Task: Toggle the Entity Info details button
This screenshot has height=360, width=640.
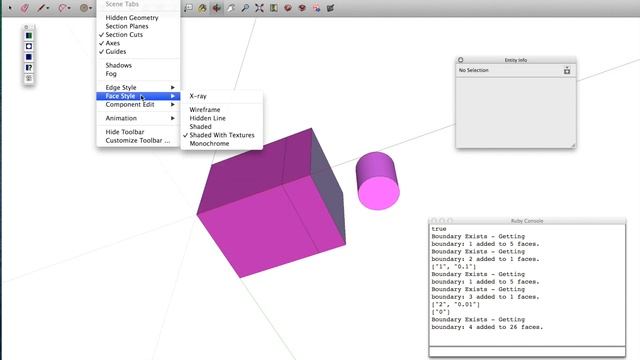Action: [x=567, y=71]
